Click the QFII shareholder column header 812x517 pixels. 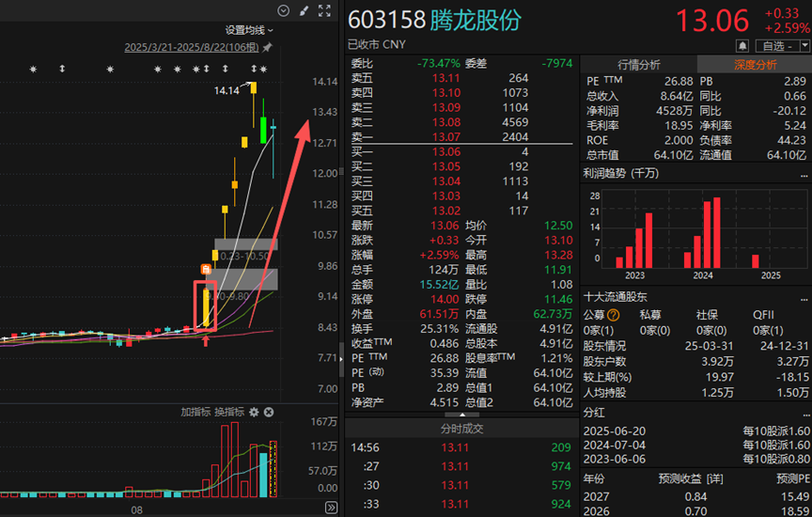point(763,315)
